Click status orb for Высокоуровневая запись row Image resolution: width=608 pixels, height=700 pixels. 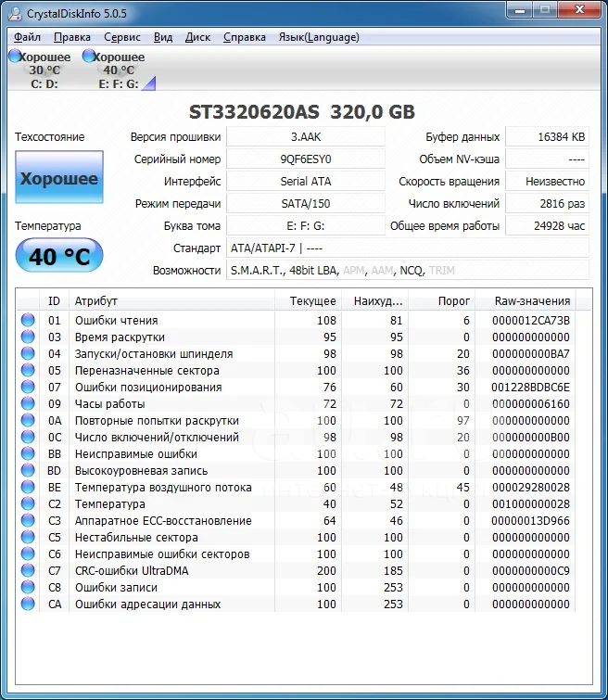28,470
